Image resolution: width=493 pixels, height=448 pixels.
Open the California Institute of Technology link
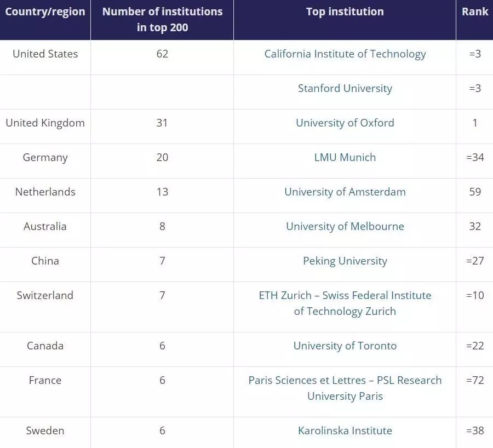(345, 54)
